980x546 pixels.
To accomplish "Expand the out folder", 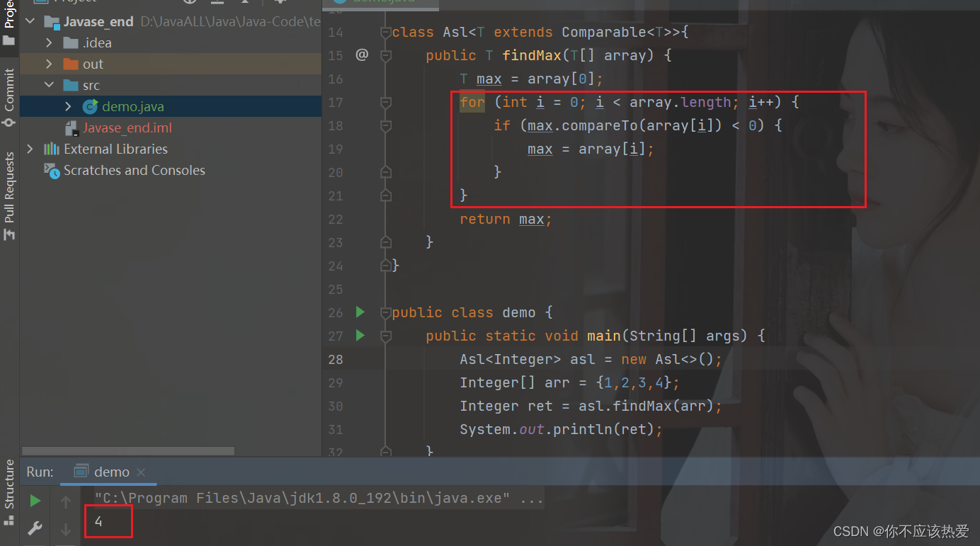I will click(49, 64).
